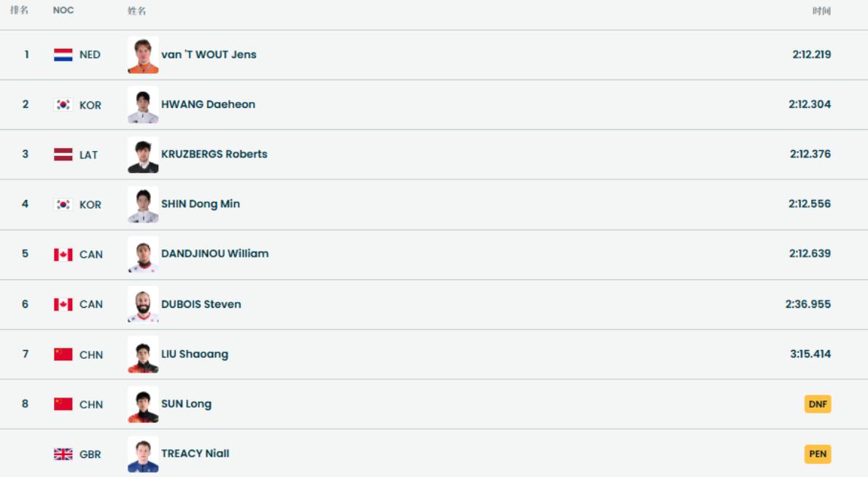This screenshot has height=477, width=868.
Task: Open KRUZBERGS Roberts athlete photo
Action: point(143,155)
